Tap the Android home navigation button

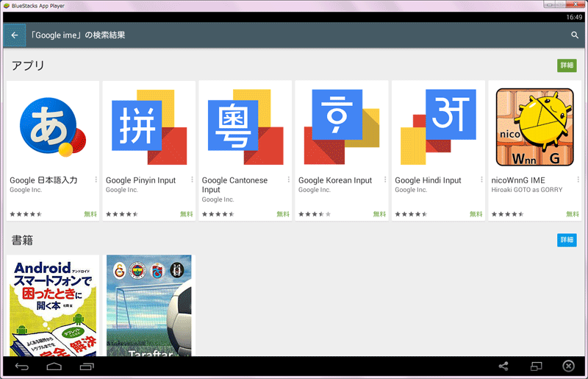point(54,366)
